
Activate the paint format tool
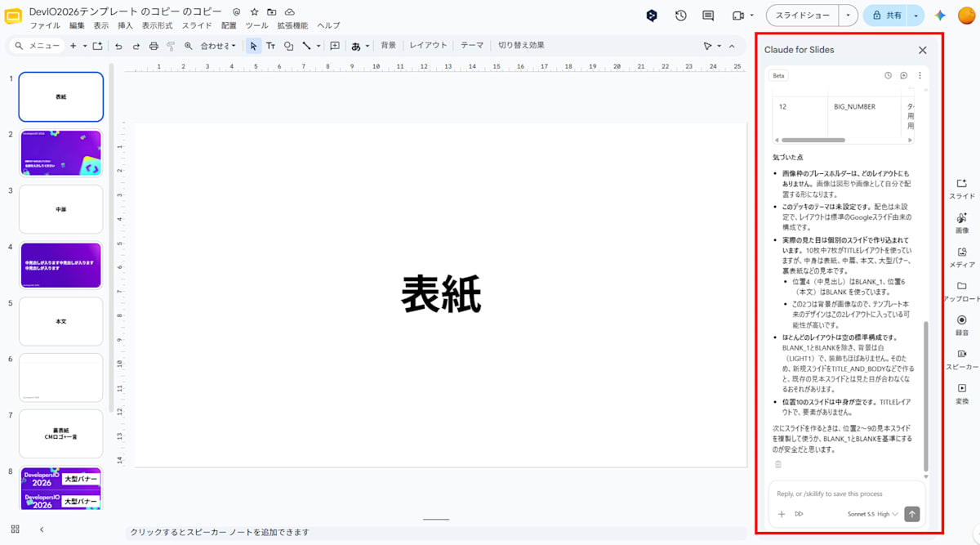pyautogui.click(x=171, y=46)
